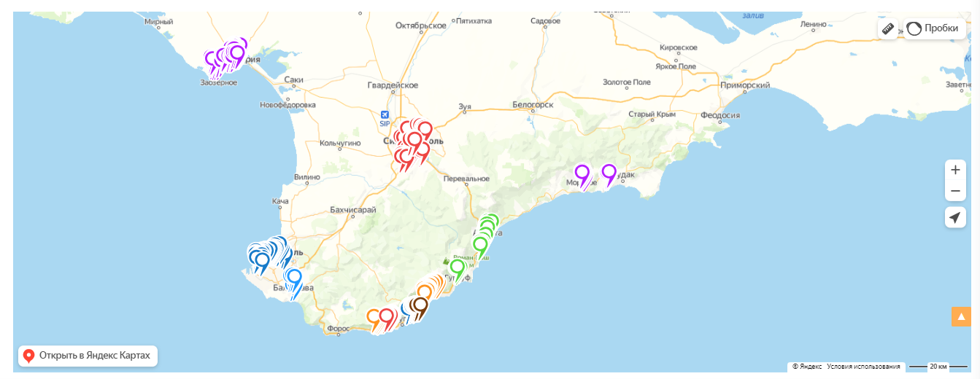Viewport: 980px width, 379px height.
Task: Open map via Открыть в Яндекс Картах
Action: [88, 356]
